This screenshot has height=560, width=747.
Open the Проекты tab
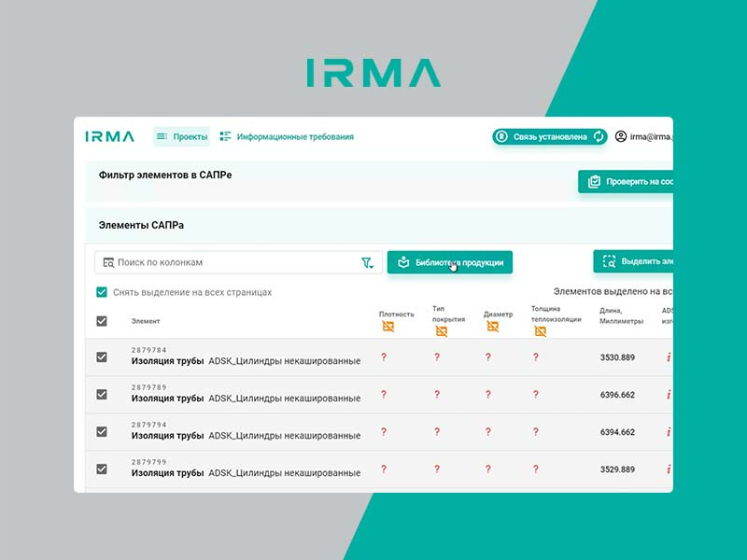coord(182,136)
